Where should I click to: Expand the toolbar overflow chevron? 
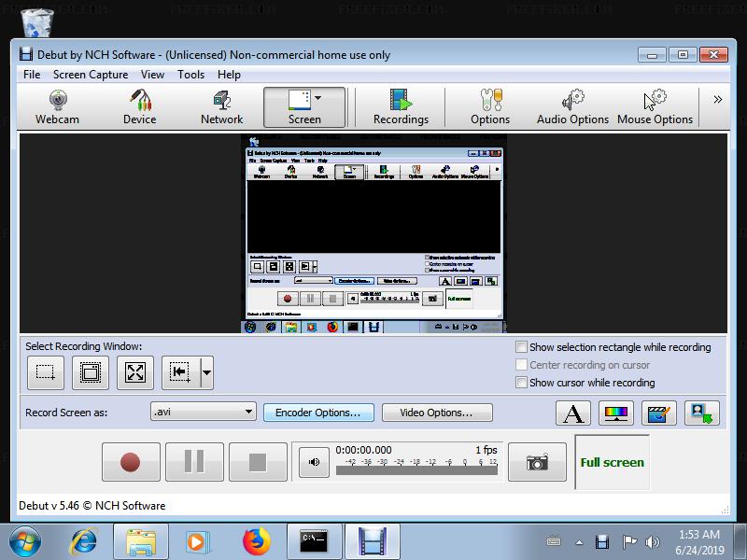pos(717,100)
